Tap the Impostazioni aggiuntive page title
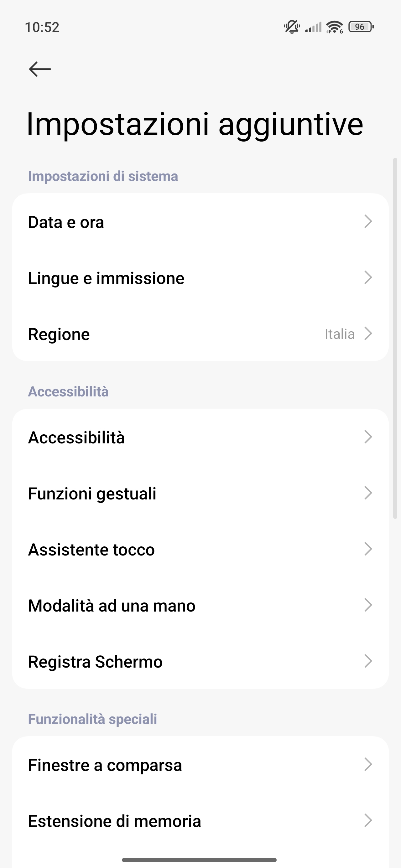401x868 pixels. (x=195, y=124)
